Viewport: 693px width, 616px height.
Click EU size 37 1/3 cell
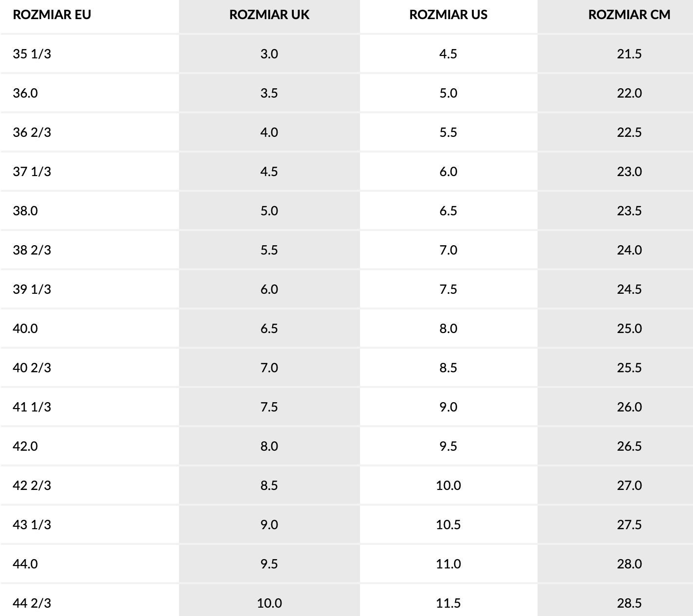click(x=32, y=172)
